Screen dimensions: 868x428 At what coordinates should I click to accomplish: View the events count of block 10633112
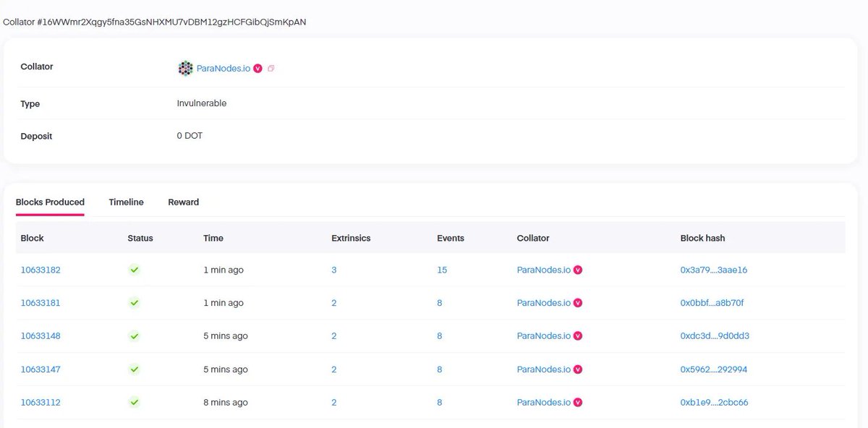[440, 403]
